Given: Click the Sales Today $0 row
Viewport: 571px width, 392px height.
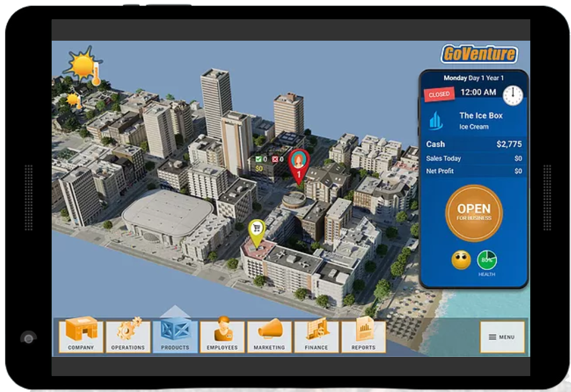Looking at the screenshot, I should click(474, 158).
